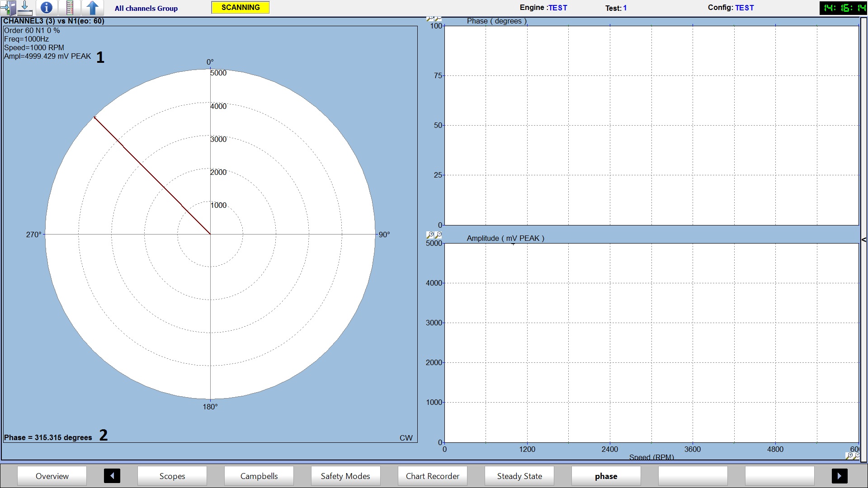Click the All channels Group label
The width and height of the screenshot is (868, 488).
pyautogui.click(x=146, y=8)
